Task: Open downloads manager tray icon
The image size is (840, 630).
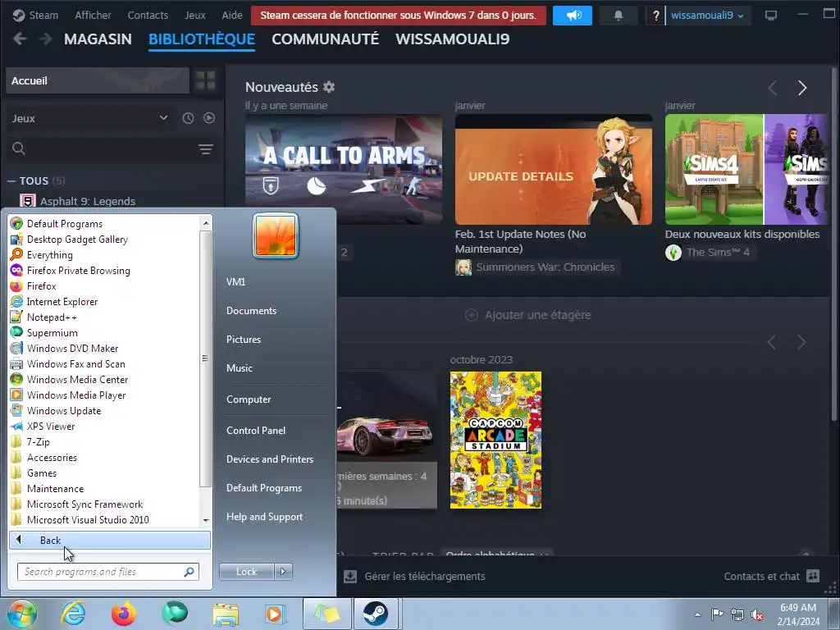Action: pyautogui.click(x=349, y=577)
